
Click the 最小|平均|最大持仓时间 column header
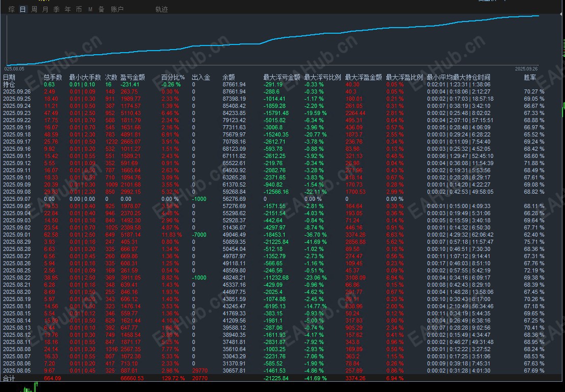pyautogui.click(x=458, y=77)
